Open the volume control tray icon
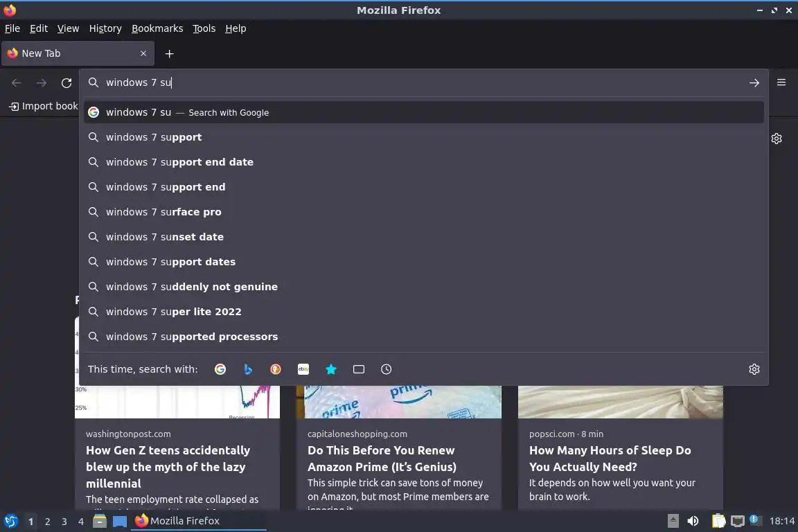798x532 pixels. 693,521
